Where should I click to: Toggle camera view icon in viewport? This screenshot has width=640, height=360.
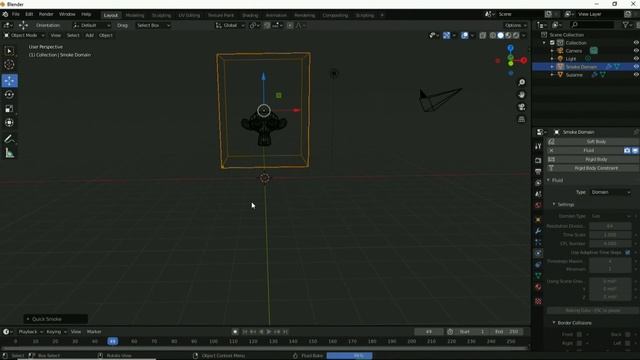pos(522,107)
